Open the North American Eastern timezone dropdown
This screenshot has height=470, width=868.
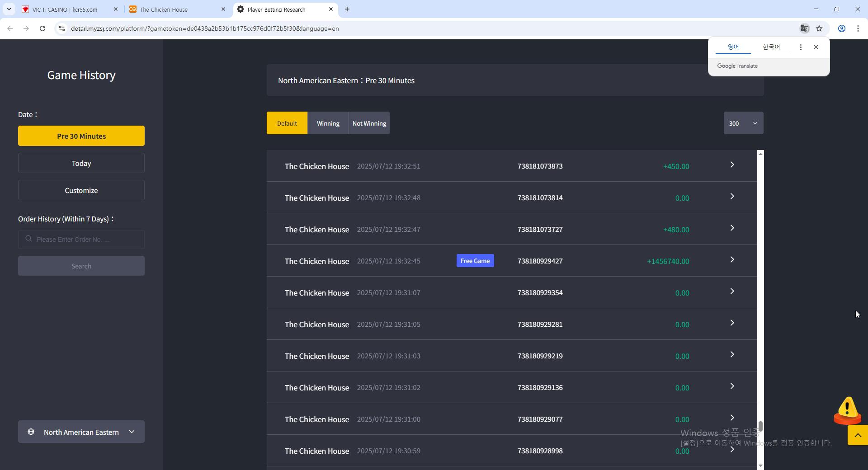[x=81, y=432]
